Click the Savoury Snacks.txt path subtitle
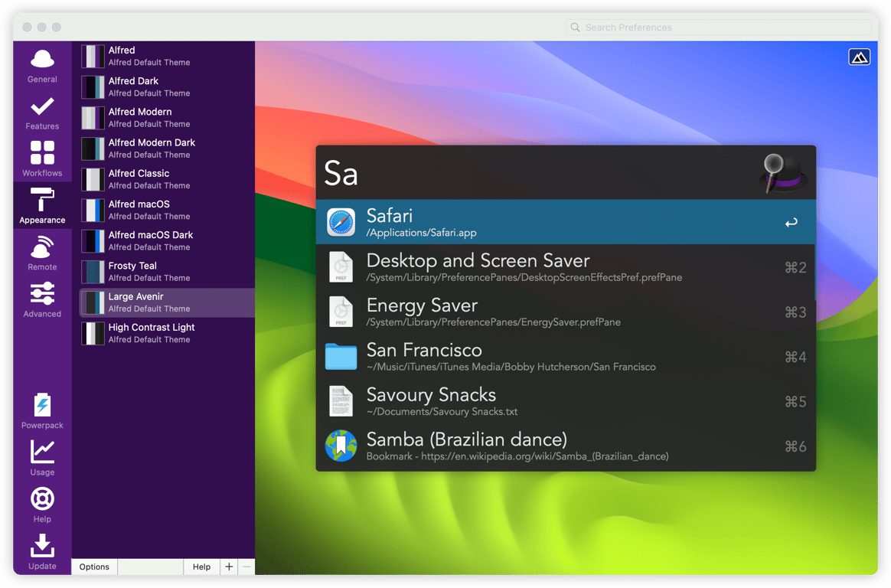The image size is (891, 588). 442,412
